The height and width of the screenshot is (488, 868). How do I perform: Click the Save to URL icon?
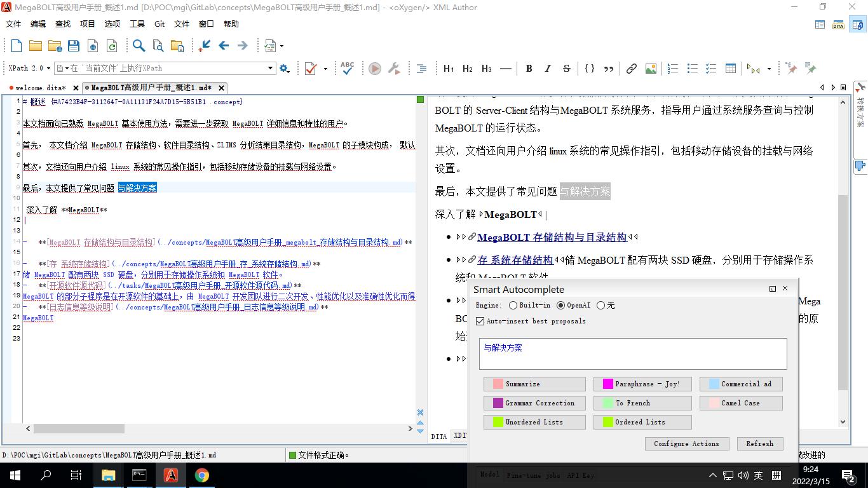tap(93, 46)
